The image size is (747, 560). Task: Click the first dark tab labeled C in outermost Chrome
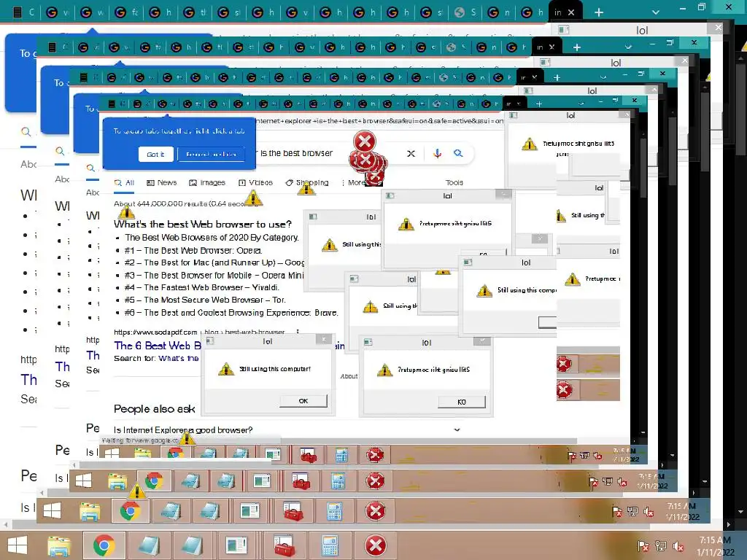tap(23, 12)
